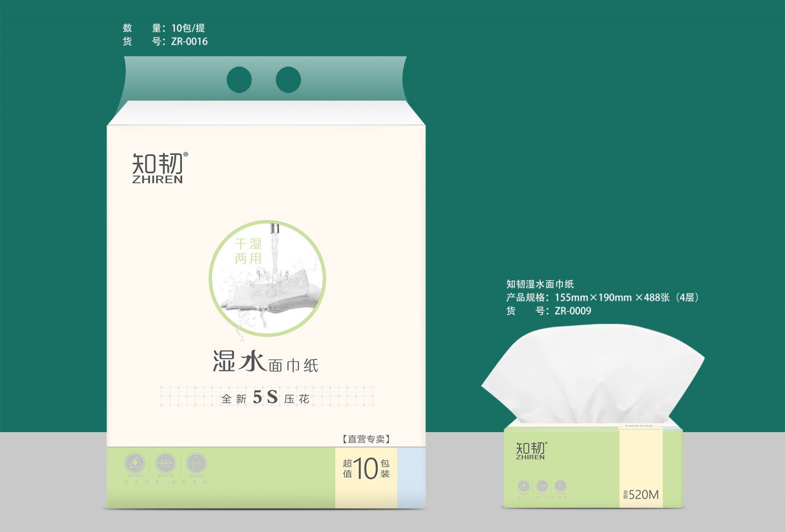The width and height of the screenshot is (785, 532).
Task: Click the white tissue sticking out of the box
Action: (593, 374)
